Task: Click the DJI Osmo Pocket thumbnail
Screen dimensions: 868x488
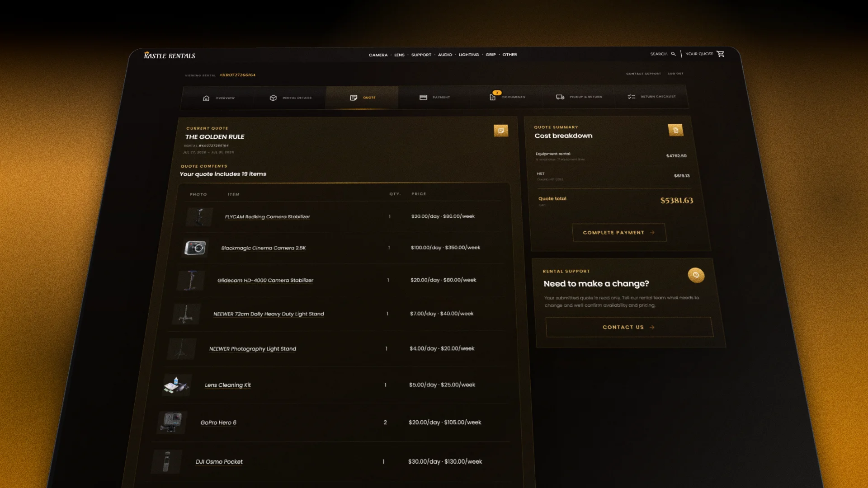Action: pos(166,462)
